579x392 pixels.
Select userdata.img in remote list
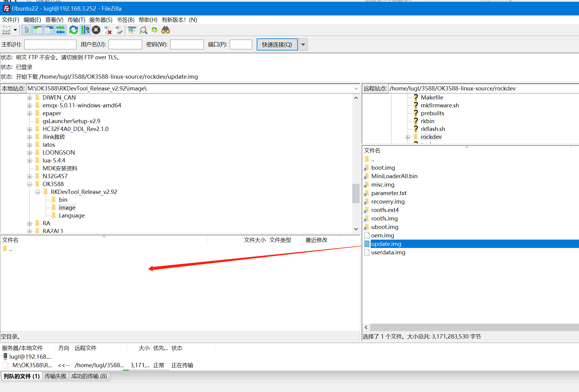[388, 252]
